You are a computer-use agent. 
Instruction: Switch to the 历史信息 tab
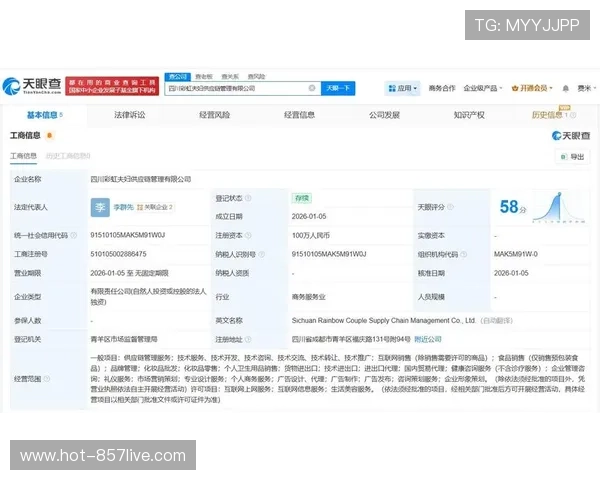(547, 115)
